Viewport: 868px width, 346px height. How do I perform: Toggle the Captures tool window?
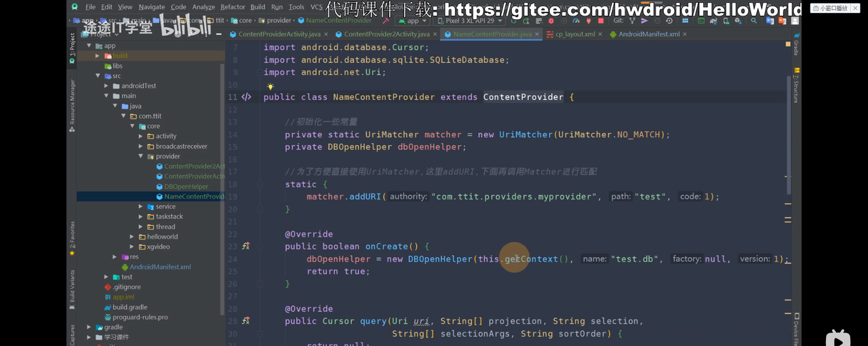point(72,334)
